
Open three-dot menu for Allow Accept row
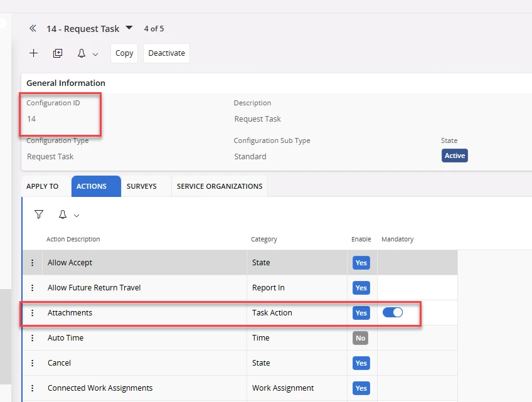tap(33, 263)
